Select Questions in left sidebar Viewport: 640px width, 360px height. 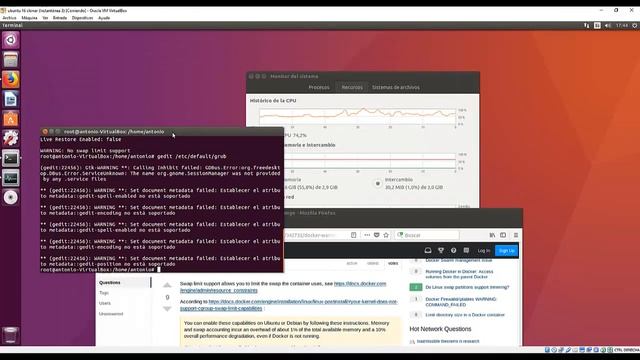click(x=109, y=282)
